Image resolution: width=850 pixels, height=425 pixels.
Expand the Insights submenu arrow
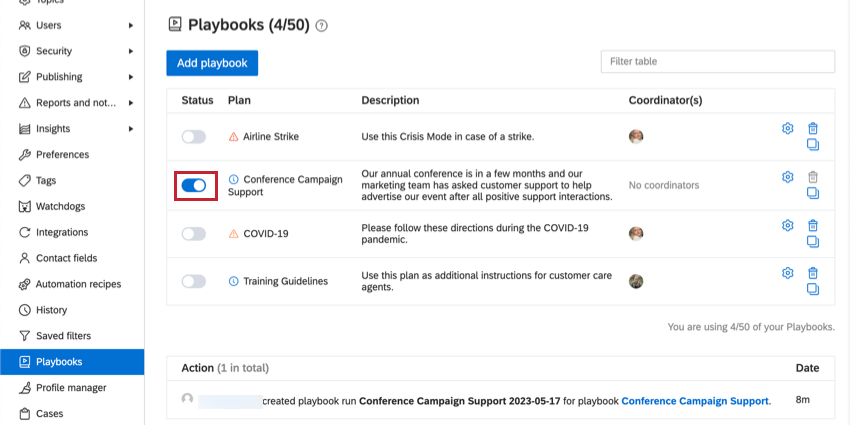click(x=131, y=129)
